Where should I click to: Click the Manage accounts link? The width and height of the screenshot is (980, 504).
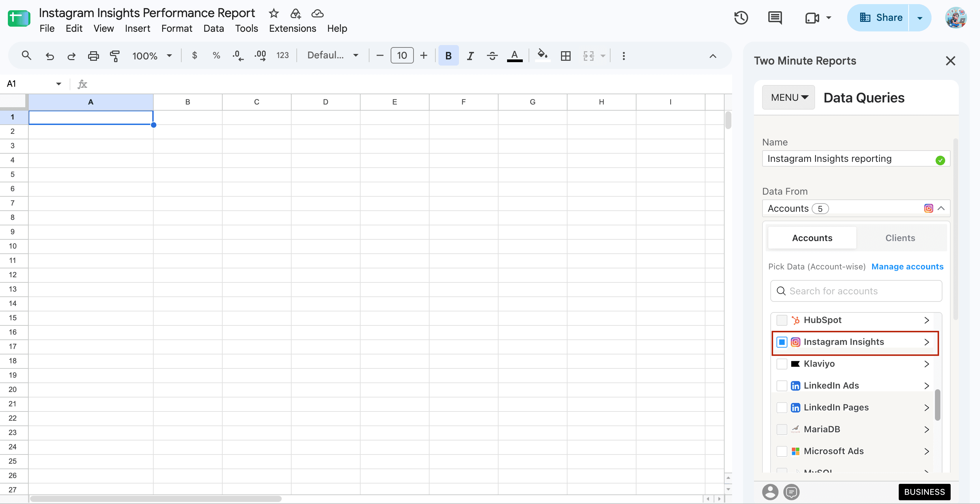click(x=907, y=267)
